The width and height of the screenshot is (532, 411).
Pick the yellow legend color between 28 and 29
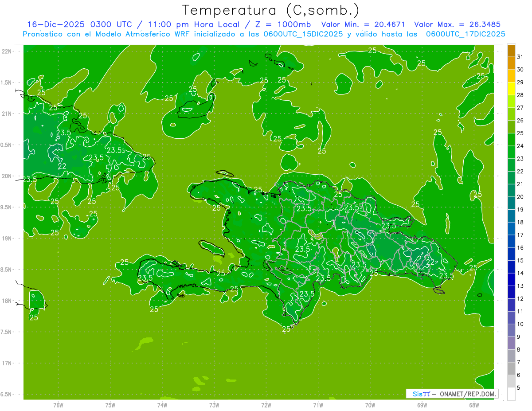click(511, 89)
